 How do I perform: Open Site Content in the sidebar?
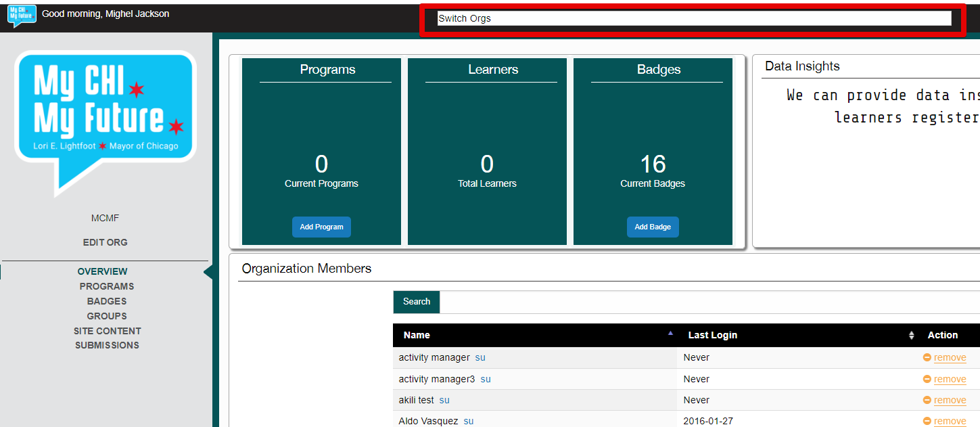point(107,331)
